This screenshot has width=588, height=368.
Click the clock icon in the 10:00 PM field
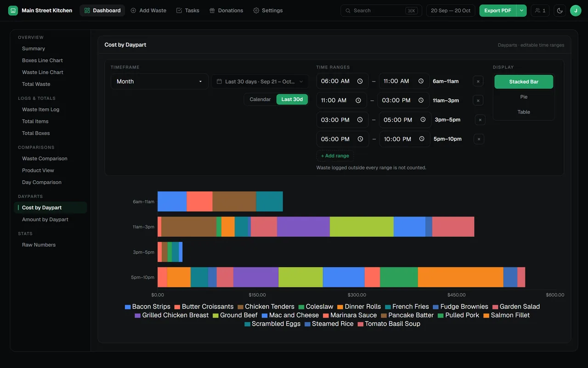pos(422,139)
